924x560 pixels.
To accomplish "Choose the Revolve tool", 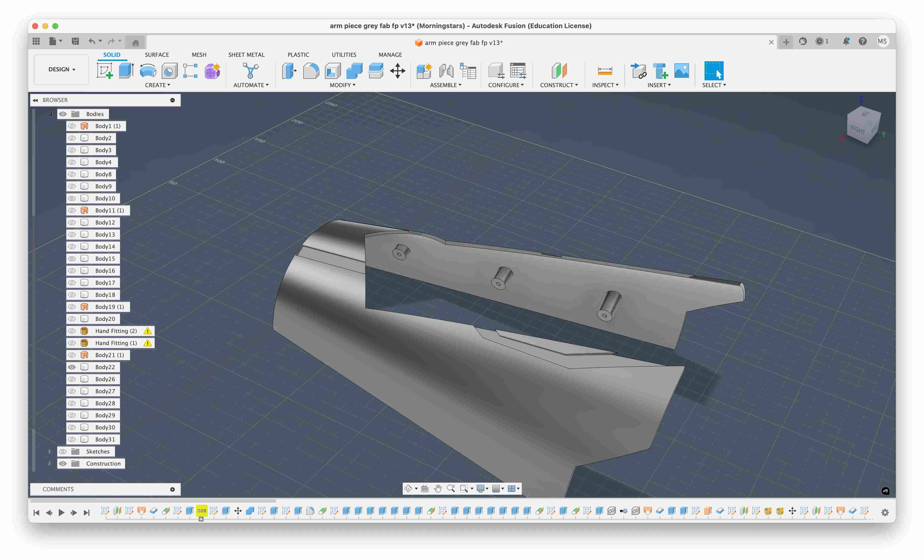I will click(x=148, y=71).
